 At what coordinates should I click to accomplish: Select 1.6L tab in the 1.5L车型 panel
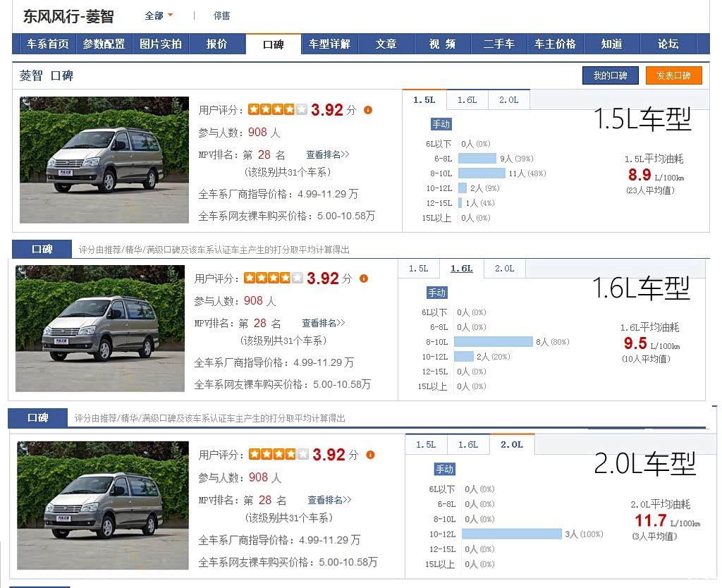pos(467,100)
